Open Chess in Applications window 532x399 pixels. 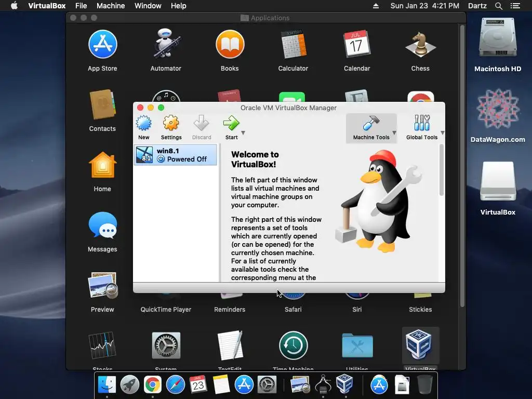[420, 45]
